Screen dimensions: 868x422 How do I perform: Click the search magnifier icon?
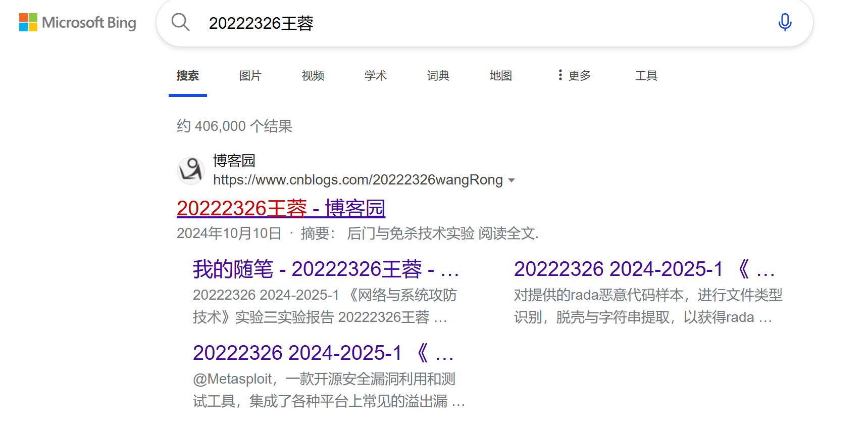click(180, 22)
